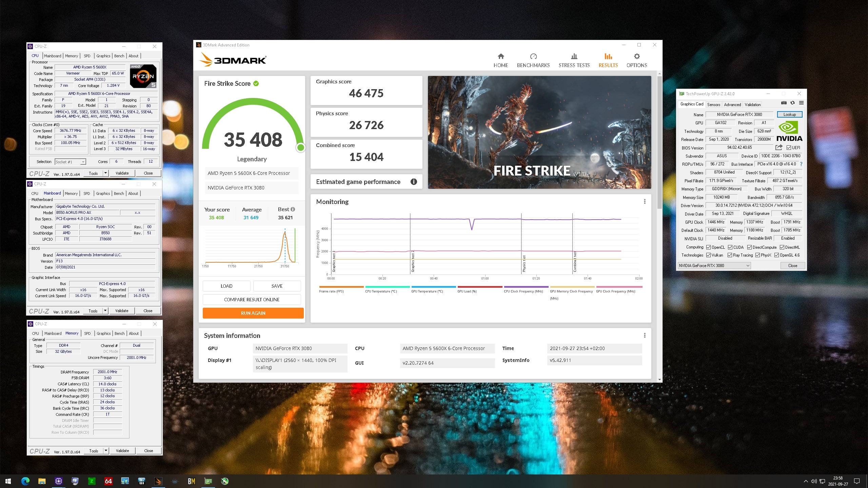Expand Tools arrow in the top CPU-Z window
The height and width of the screenshot is (488, 868).
pyautogui.click(x=106, y=173)
